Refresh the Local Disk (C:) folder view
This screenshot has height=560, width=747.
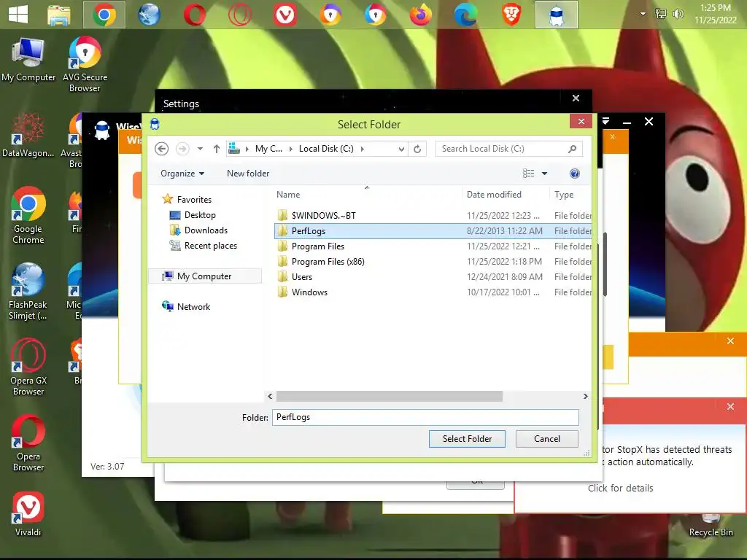point(417,149)
